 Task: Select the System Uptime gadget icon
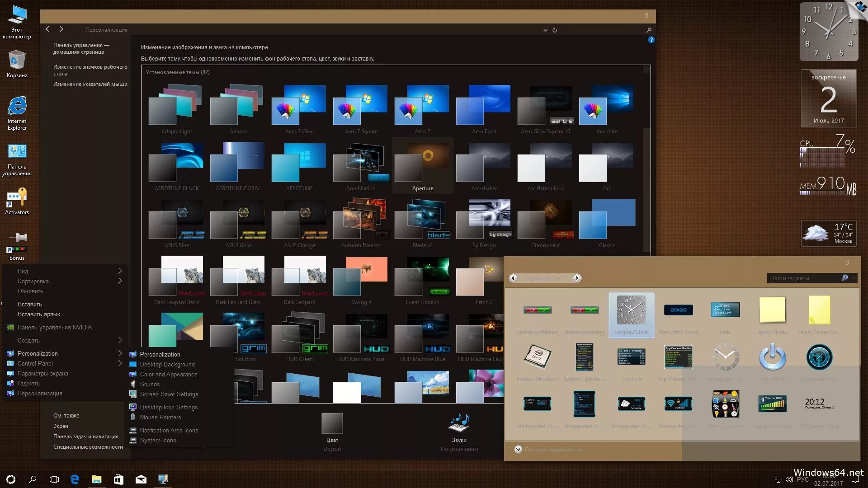[x=584, y=357]
